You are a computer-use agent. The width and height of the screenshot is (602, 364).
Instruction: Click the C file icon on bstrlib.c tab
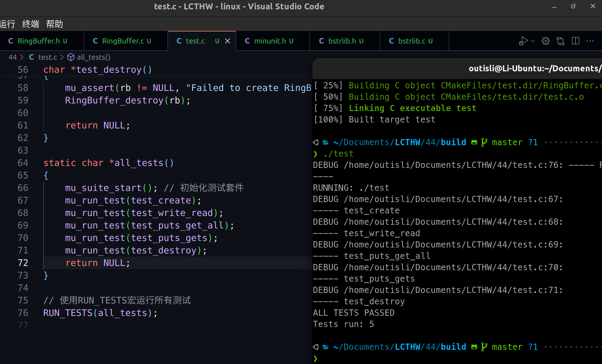(x=391, y=41)
